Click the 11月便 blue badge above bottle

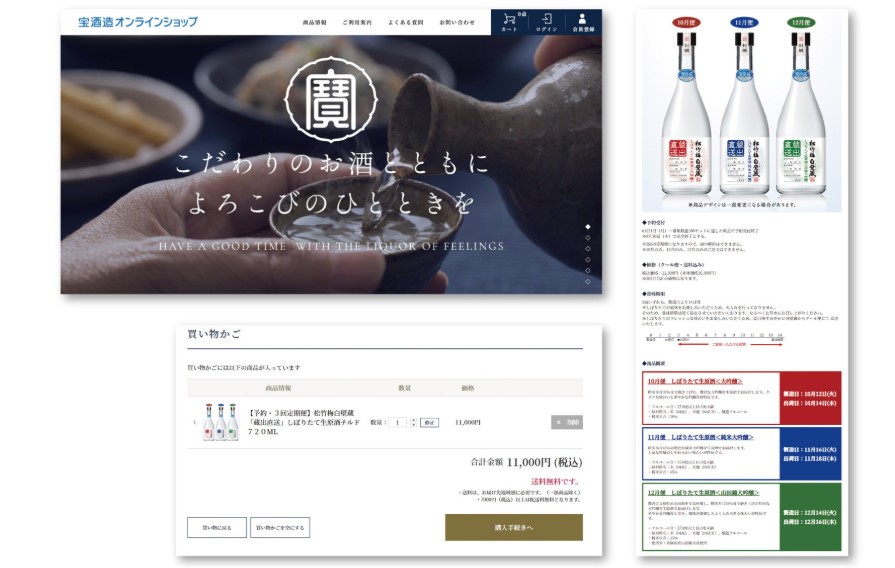coord(744,23)
